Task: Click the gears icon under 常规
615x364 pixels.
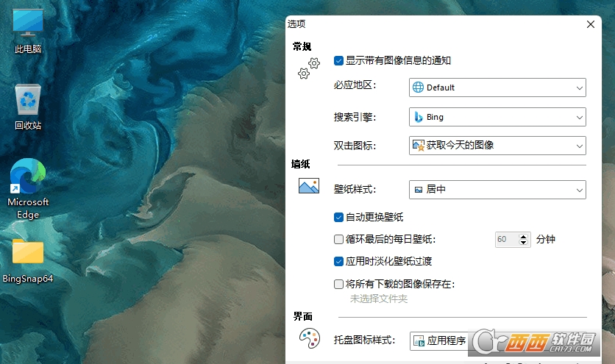Action: (309, 68)
